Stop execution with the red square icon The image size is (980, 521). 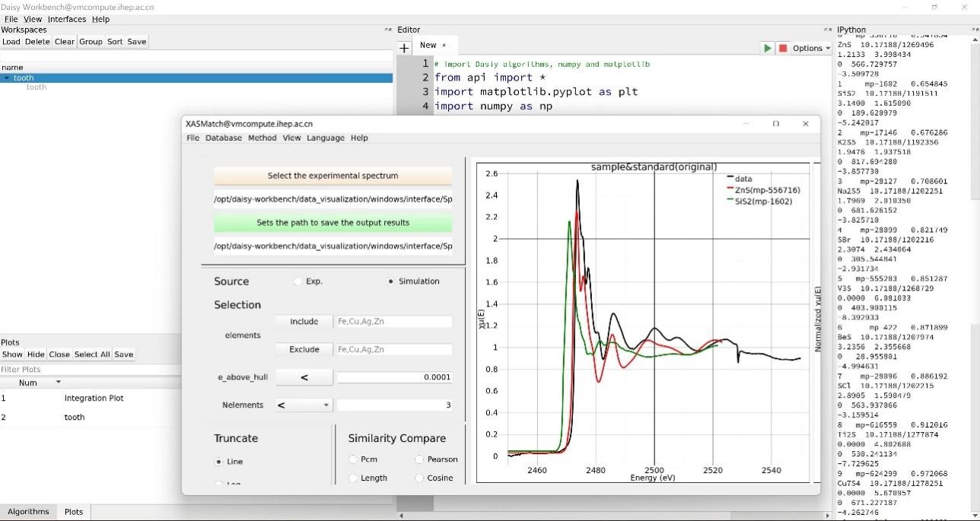tap(782, 48)
